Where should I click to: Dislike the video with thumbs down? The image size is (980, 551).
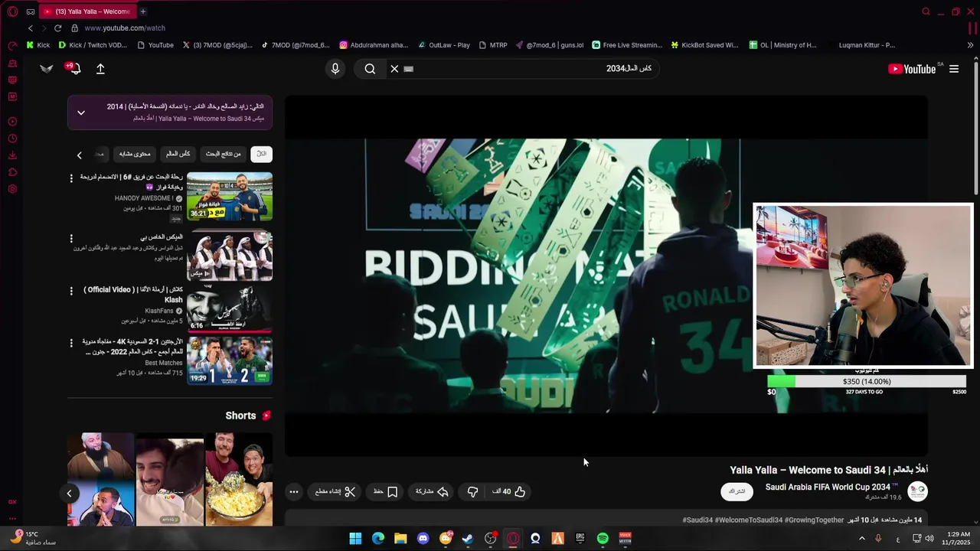click(x=473, y=492)
